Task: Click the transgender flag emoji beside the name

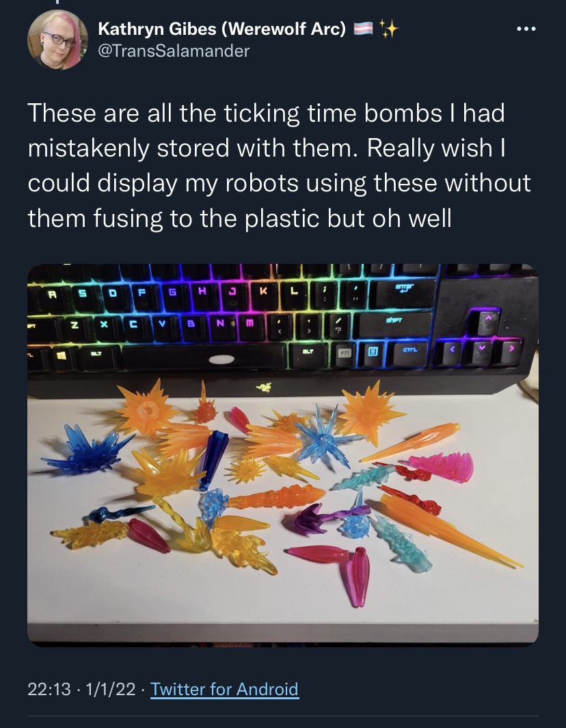Action: [x=363, y=29]
